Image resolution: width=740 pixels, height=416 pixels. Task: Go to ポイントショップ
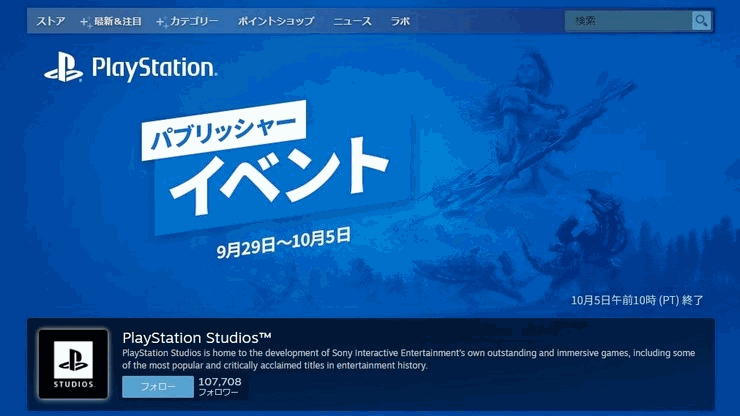(276, 21)
